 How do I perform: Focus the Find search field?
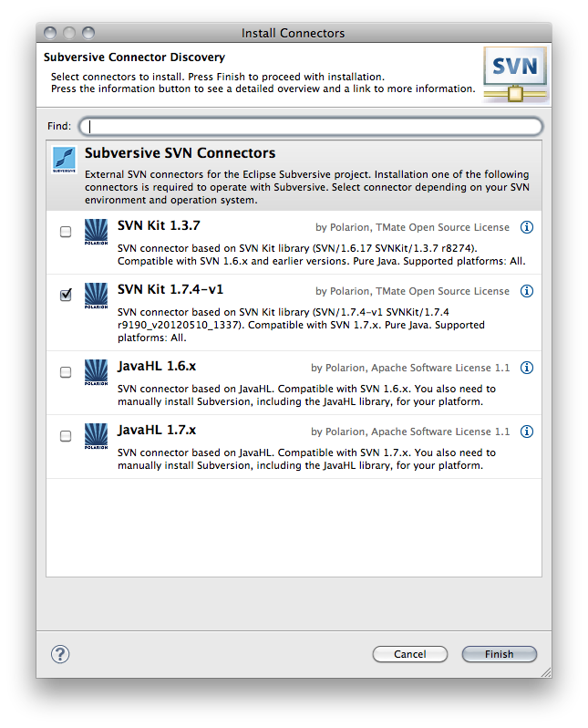[x=311, y=126]
